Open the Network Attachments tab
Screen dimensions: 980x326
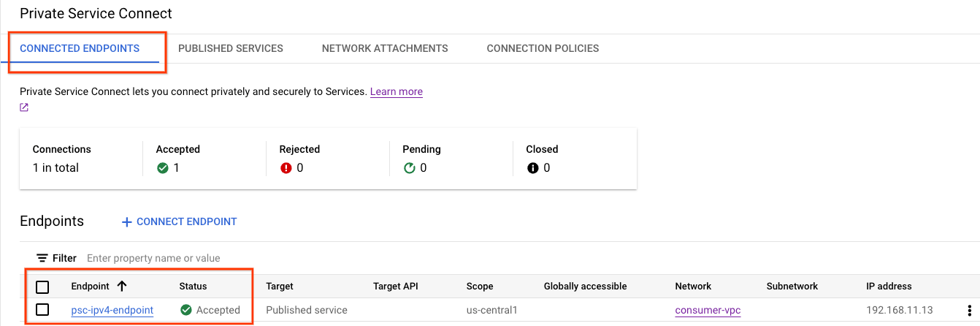(385, 48)
